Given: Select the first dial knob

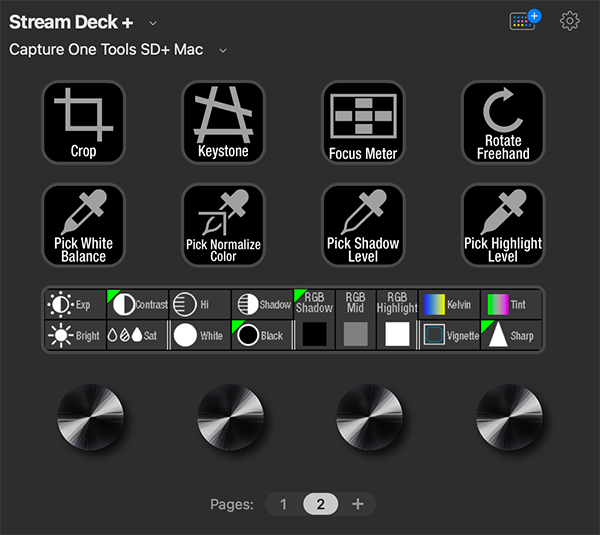Looking at the screenshot, I should click(x=90, y=417).
